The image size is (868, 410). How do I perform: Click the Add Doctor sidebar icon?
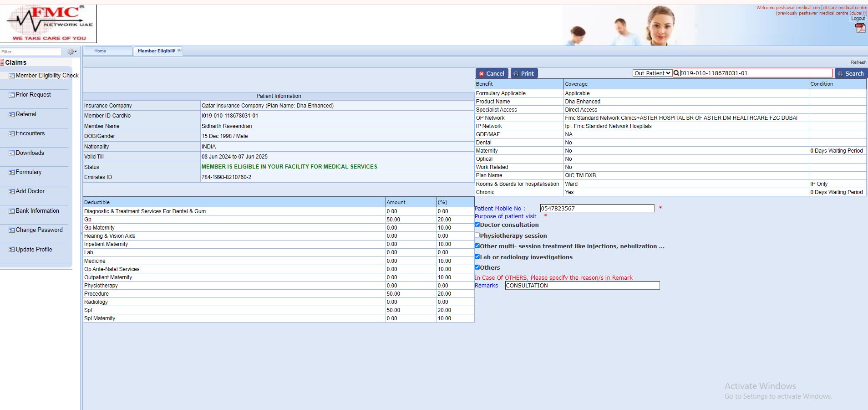(x=12, y=192)
